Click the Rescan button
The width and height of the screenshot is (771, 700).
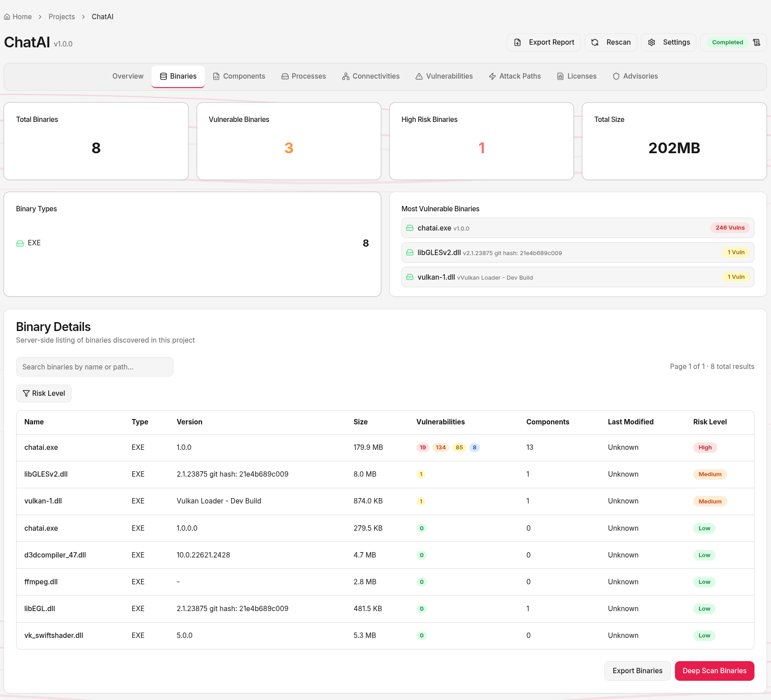pos(611,42)
